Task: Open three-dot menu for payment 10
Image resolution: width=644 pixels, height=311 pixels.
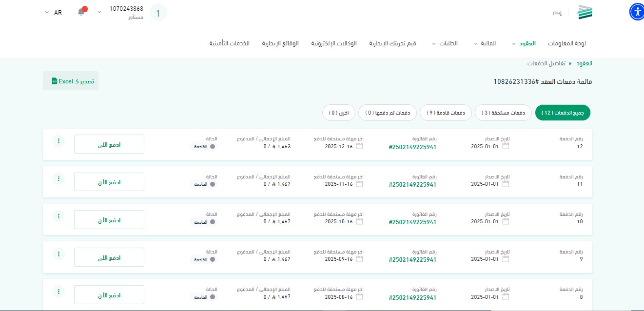Action: pyautogui.click(x=59, y=216)
